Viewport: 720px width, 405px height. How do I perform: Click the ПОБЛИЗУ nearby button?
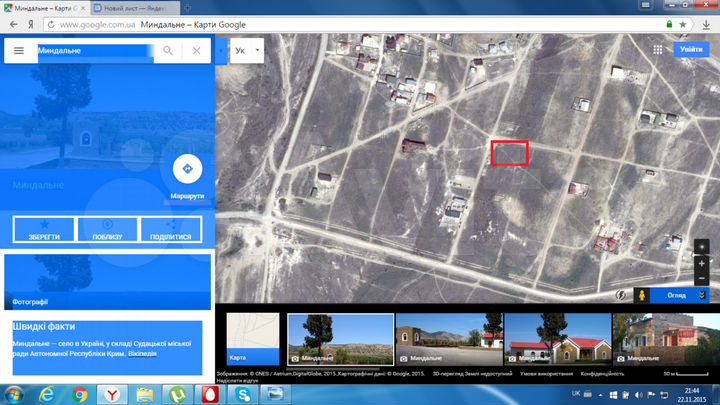107,229
